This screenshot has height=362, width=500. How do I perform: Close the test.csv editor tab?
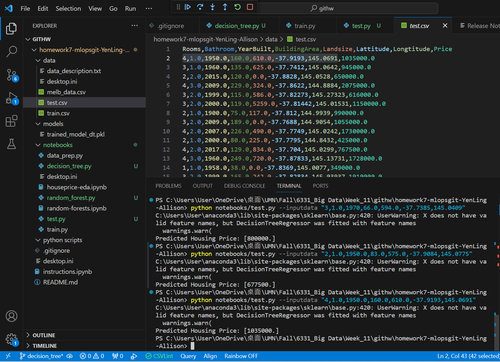pos(445,26)
